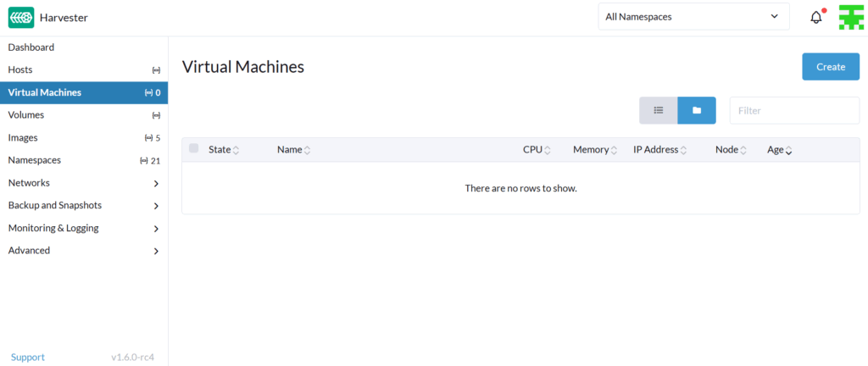Expand Backup and Snapshots section
This screenshot has width=868, height=366.
point(156,206)
